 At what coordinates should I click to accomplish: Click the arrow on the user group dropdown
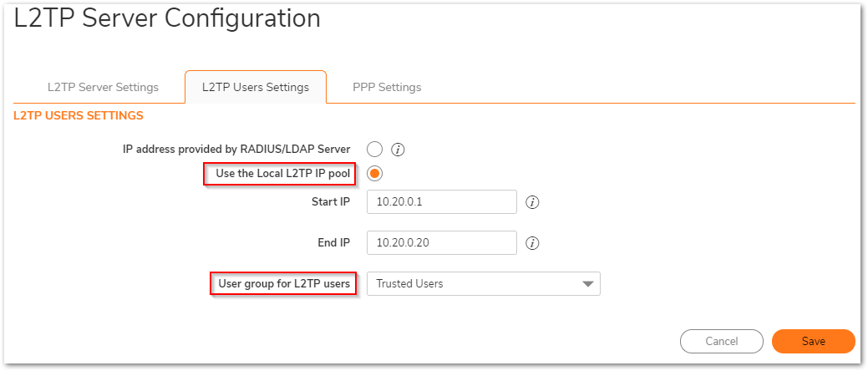pyautogui.click(x=587, y=284)
